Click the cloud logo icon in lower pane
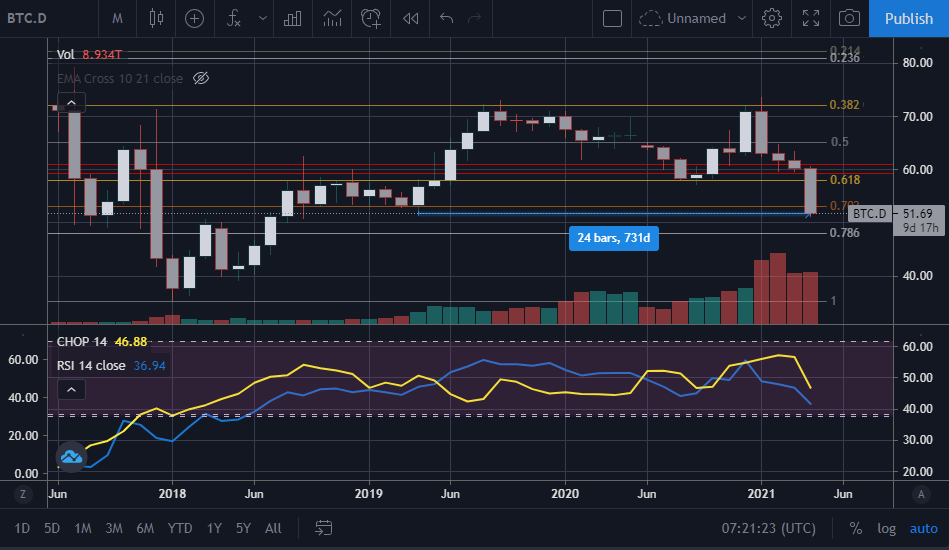Screen dimensions: 949x550 (71, 456)
